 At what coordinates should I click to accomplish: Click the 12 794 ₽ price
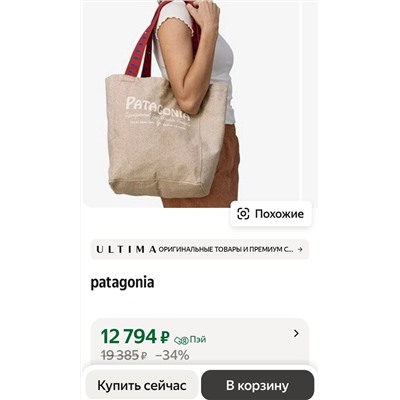pyautogui.click(x=135, y=336)
